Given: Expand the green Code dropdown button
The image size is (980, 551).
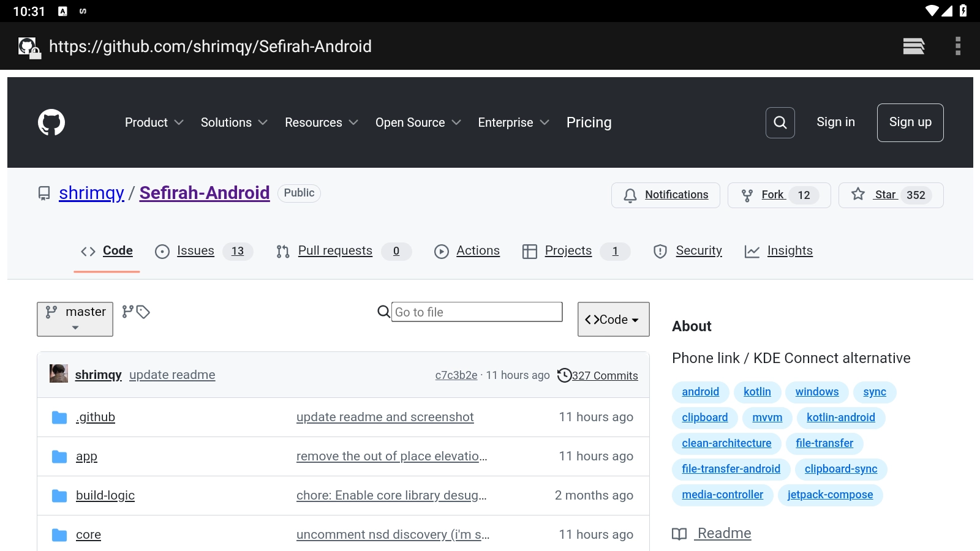Looking at the screenshot, I should [x=613, y=320].
